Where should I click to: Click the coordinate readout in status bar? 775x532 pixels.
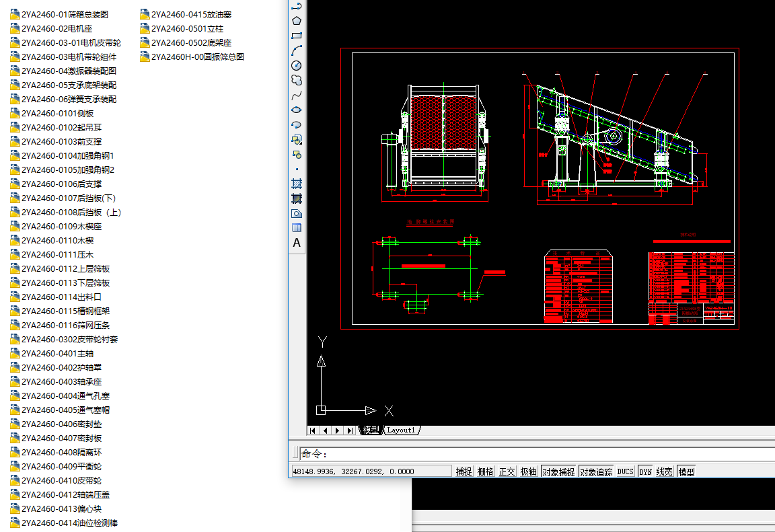point(371,471)
